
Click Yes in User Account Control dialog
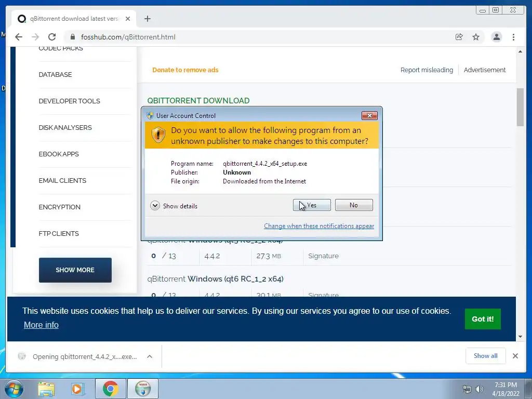(x=312, y=205)
